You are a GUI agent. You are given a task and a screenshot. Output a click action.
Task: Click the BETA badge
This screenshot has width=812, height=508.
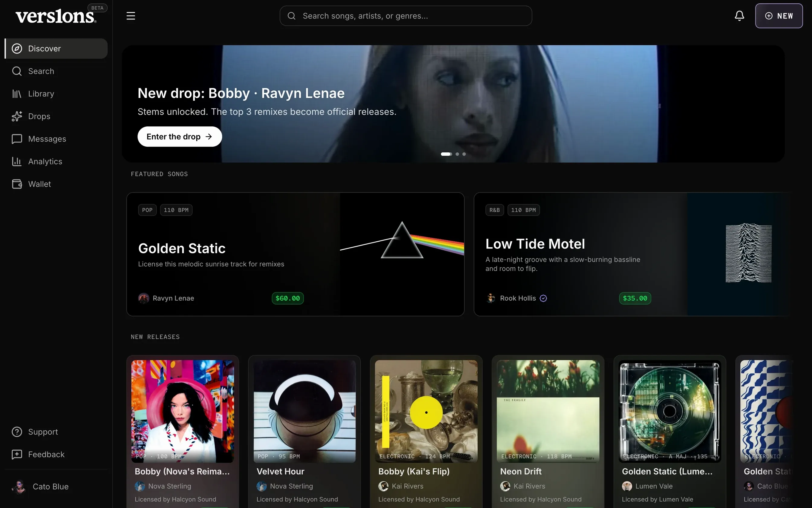pyautogui.click(x=97, y=8)
